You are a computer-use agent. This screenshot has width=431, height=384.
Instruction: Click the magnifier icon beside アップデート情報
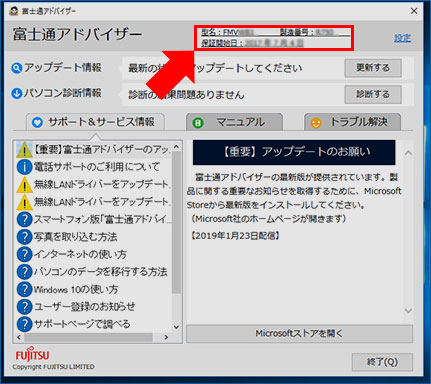pyautogui.click(x=16, y=68)
